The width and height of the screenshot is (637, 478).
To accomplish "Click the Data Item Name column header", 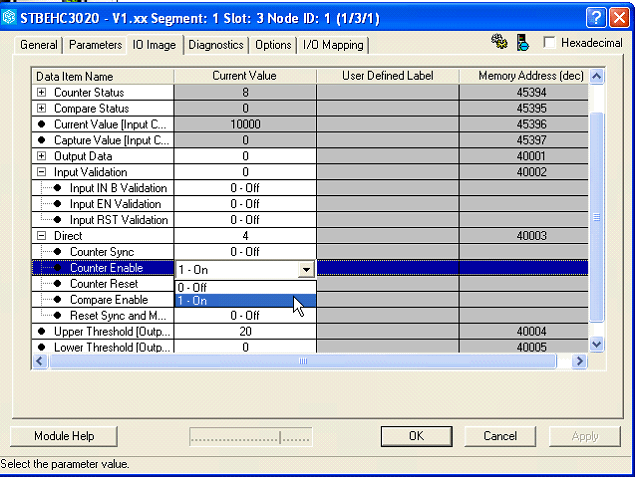I will click(103, 76).
